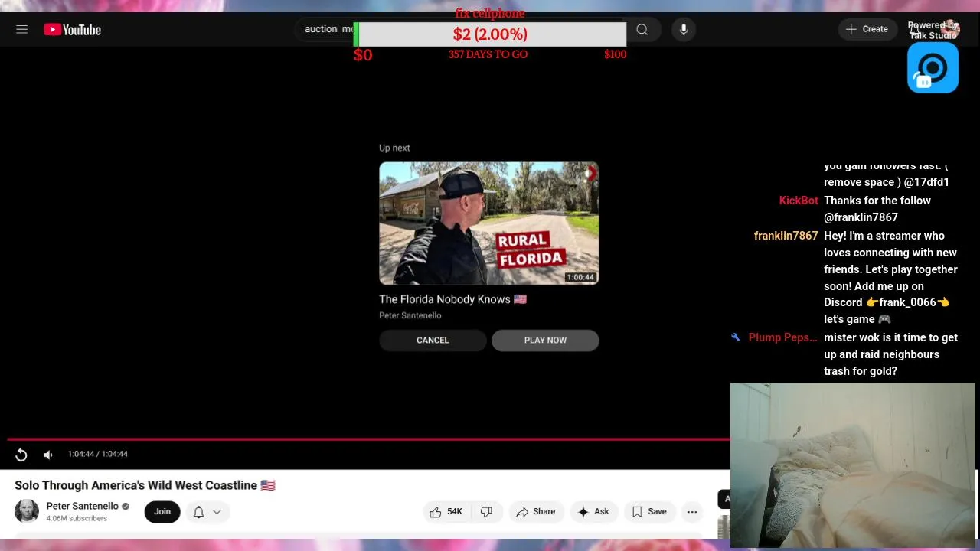Image resolution: width=980 pixels, height=551 pixels.
Task: Click the $2 (2.00%) donation goal bar
Action: coord(490,34)
